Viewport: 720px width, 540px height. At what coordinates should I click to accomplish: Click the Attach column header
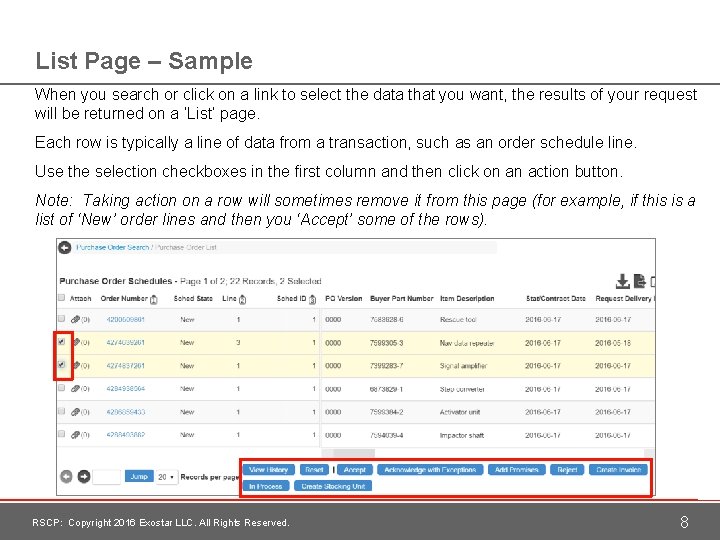(80, 298)
